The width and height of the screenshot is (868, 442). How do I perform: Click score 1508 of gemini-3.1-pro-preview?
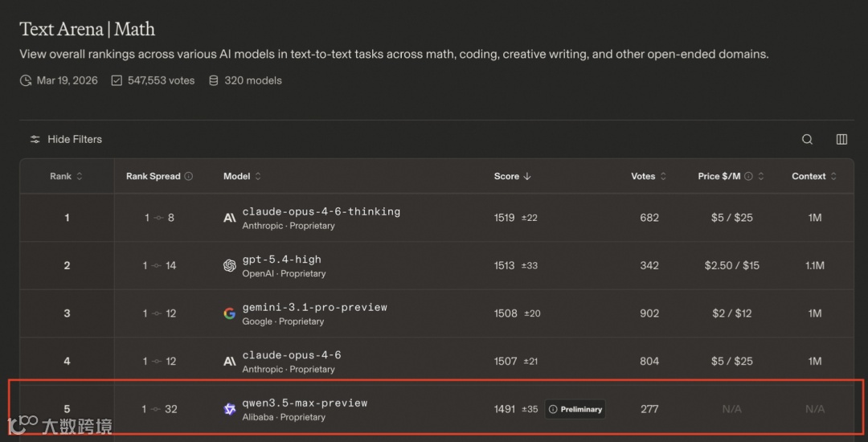click(x=506, y=313)
